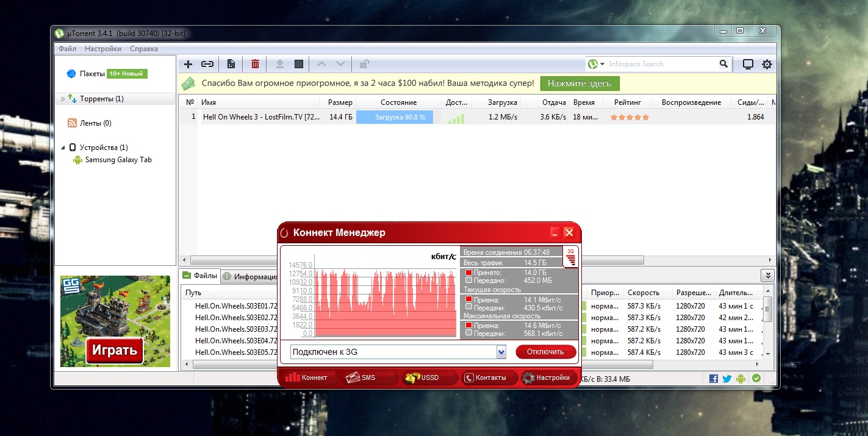Click the Facebook icon in status bar
Viewport: 868px width, 436px height.
[714, 379]
